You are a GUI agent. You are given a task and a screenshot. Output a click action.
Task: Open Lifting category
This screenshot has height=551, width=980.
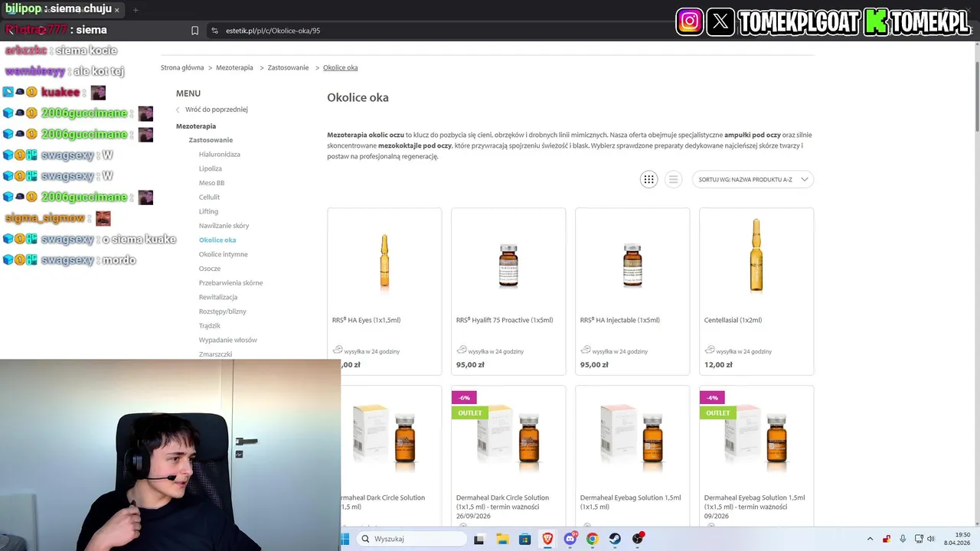coord(208,211)
